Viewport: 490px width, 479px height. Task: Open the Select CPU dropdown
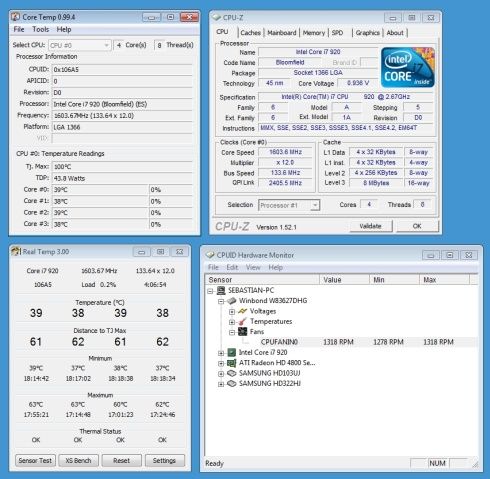point(80,45)
